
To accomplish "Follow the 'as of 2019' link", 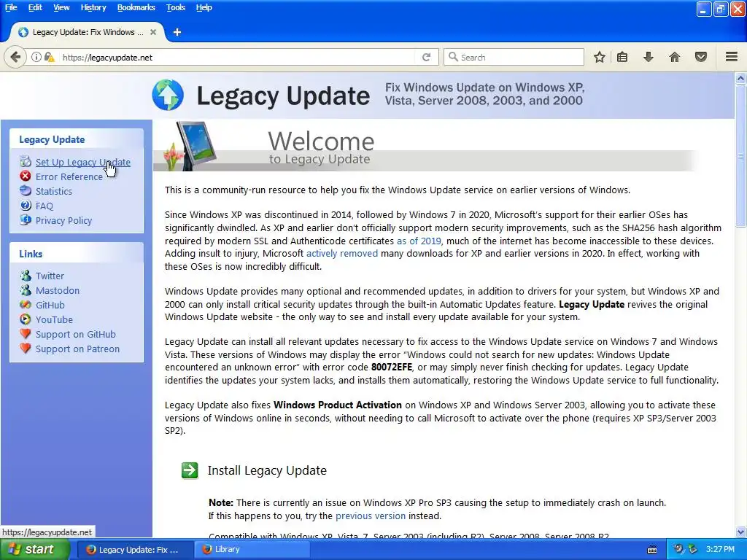I will point(419,241).
